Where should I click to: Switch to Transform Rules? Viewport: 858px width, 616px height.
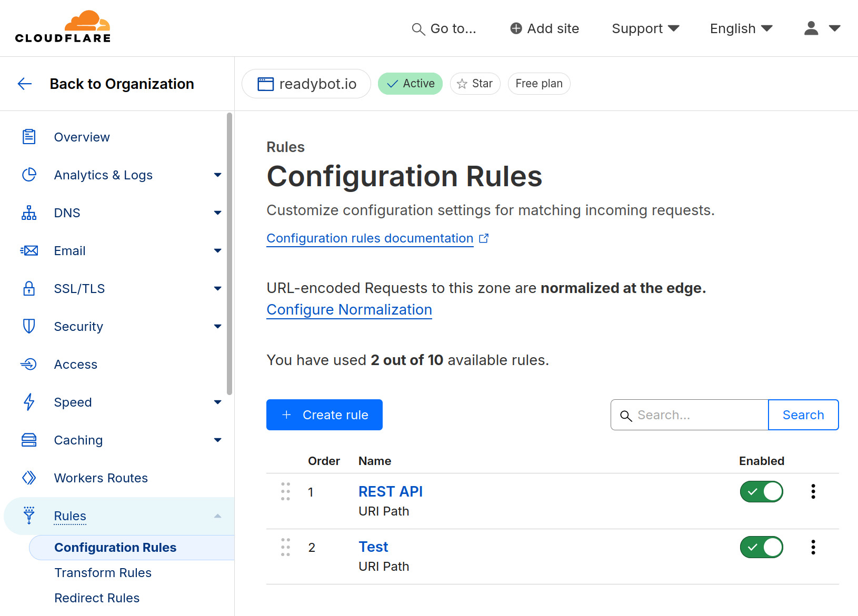pos(103,572)
